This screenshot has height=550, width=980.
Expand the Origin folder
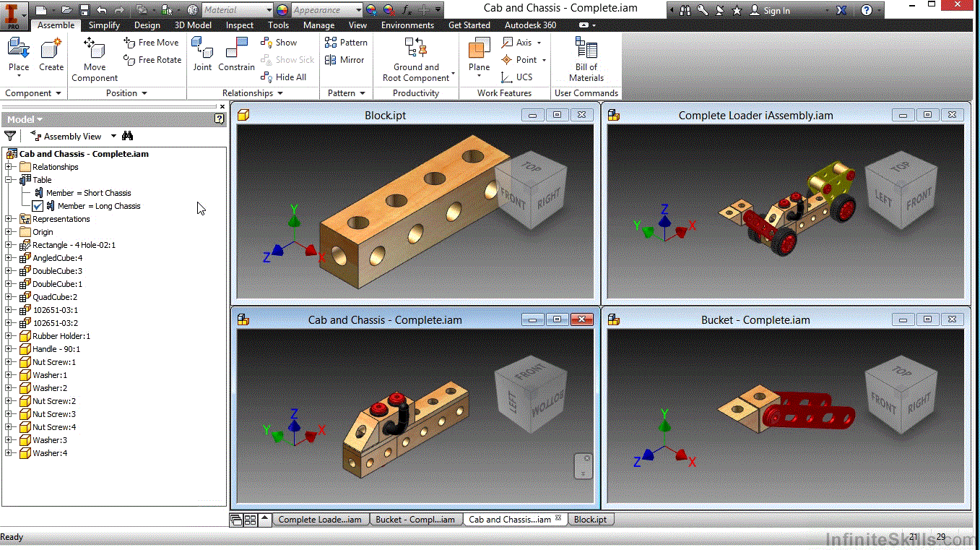9,232
